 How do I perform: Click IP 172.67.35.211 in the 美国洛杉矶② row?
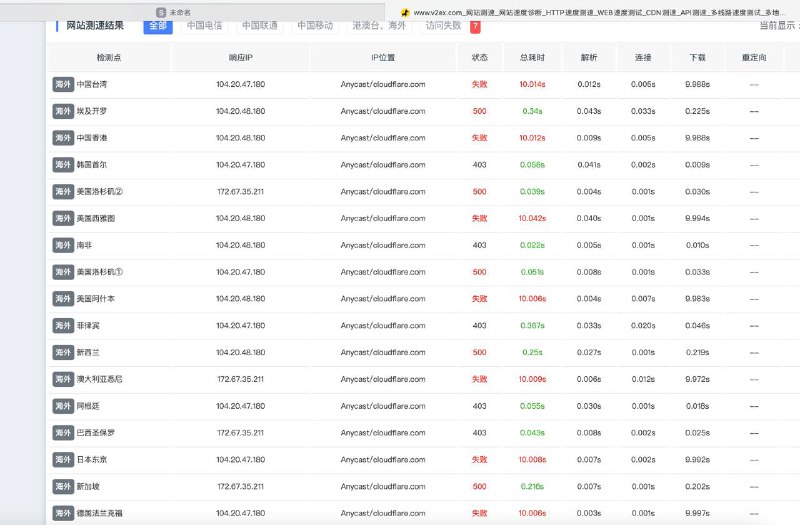240,192
